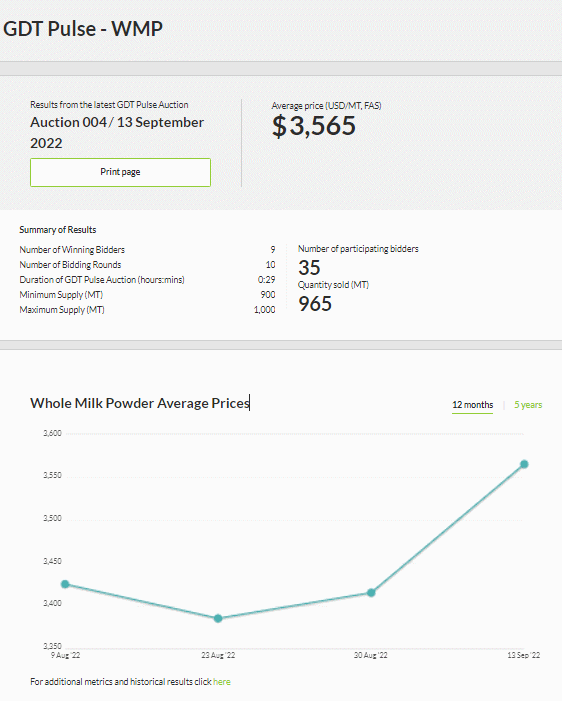This screenshot has height=701, width=562.
Task: Click the 3,500 y-axis label
Action: tap(52, 518)
